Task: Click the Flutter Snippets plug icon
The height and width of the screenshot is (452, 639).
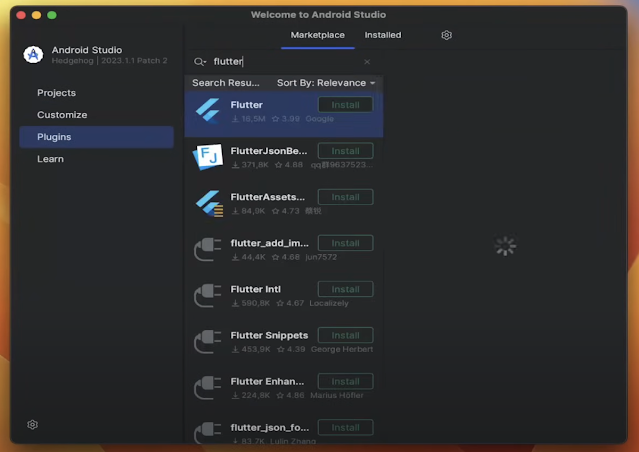Action: pos(208,341)
